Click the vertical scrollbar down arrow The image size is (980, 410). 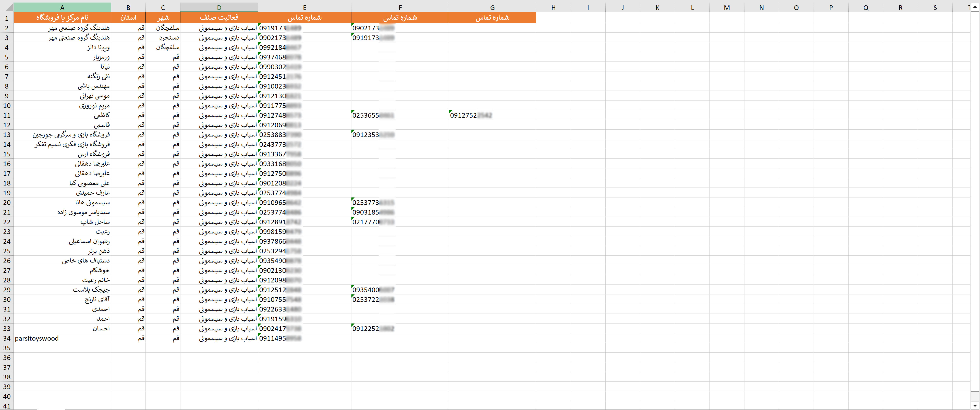pos(975,405)
